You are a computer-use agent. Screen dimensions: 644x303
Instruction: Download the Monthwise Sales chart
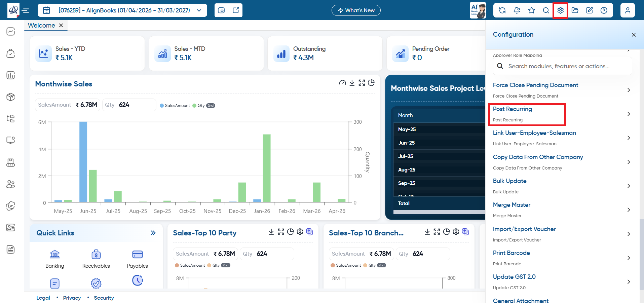[352, 83]
